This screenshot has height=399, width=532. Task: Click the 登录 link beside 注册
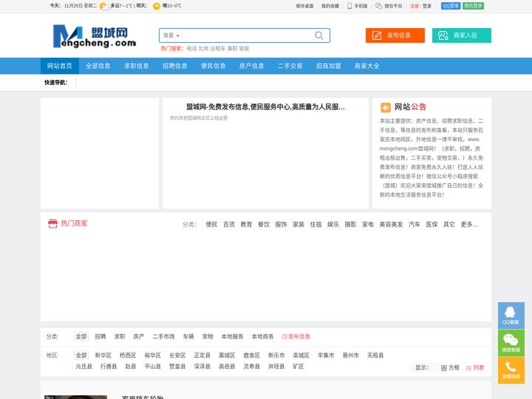point(427,6)
